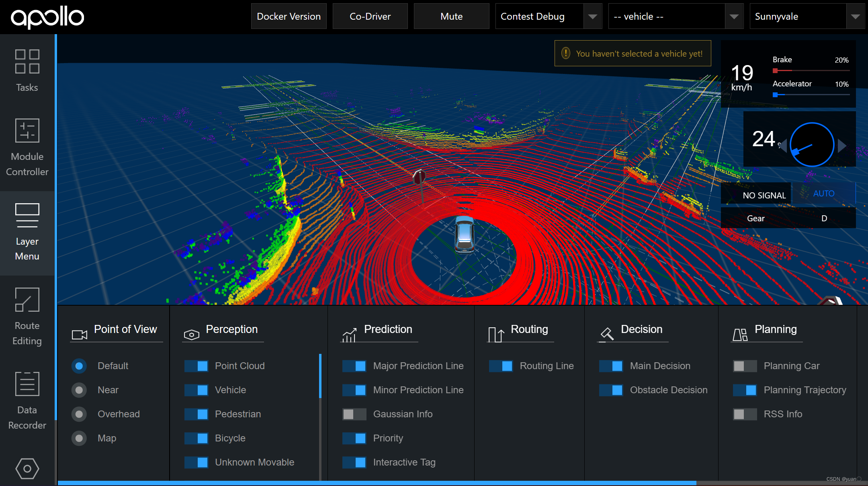The height and width of the screenshot is (486, 868).
Task: Click the Apollo logo
Action: click(x=47, y=17)
